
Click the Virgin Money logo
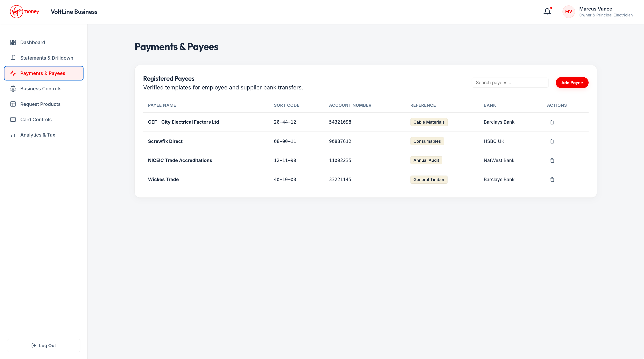(25, 12)
